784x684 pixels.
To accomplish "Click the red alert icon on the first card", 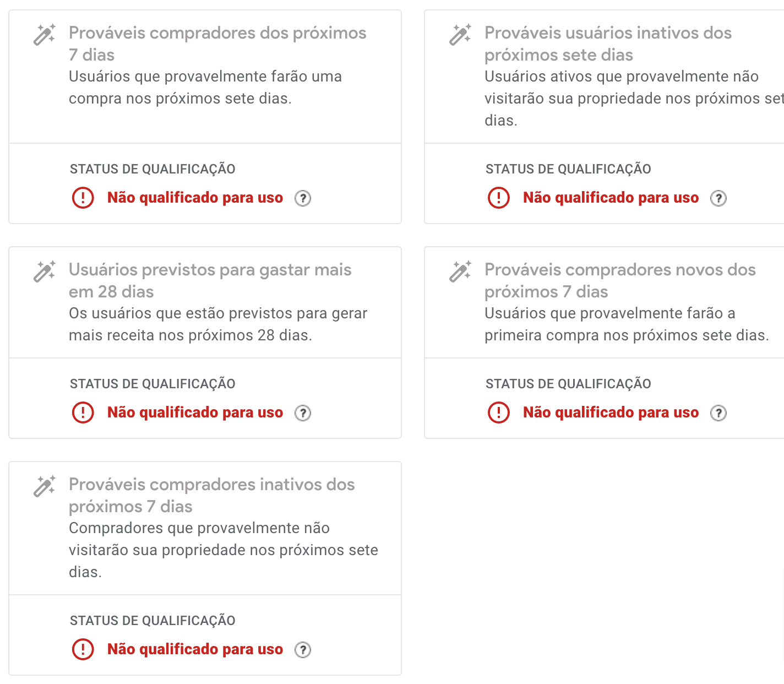I will point(82,197).
